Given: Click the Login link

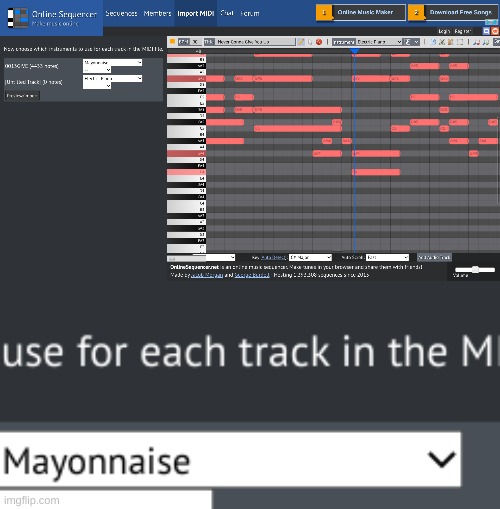Looking at the screenshot, I should 444,31.
